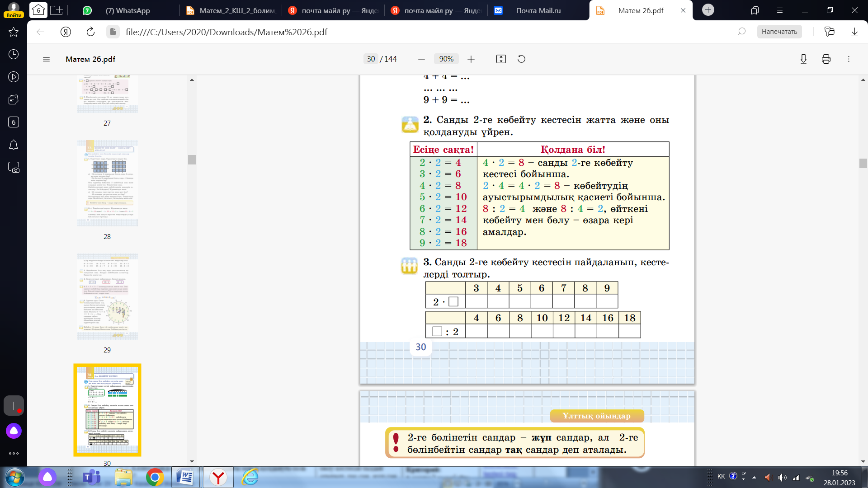This screenshot has height=488, width=868.
Task: Open browser history in the sidebar
Action: coord(14,54)
